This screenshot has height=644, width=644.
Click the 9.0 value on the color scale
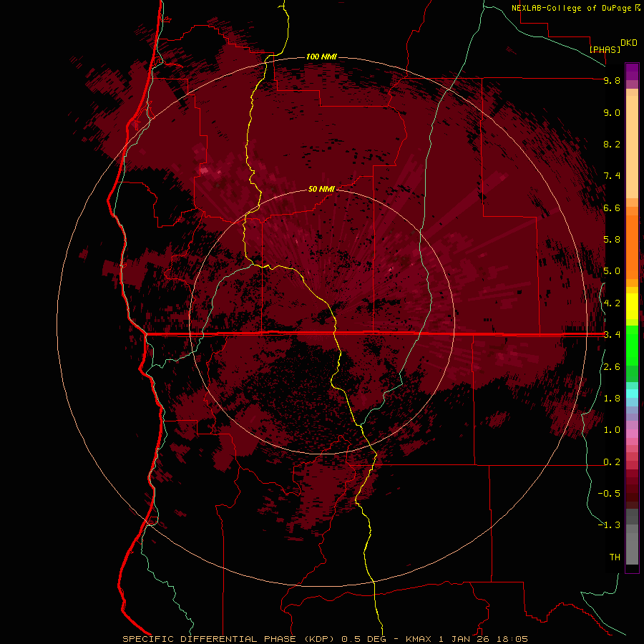pyautogui.click(x=612, y=112)
